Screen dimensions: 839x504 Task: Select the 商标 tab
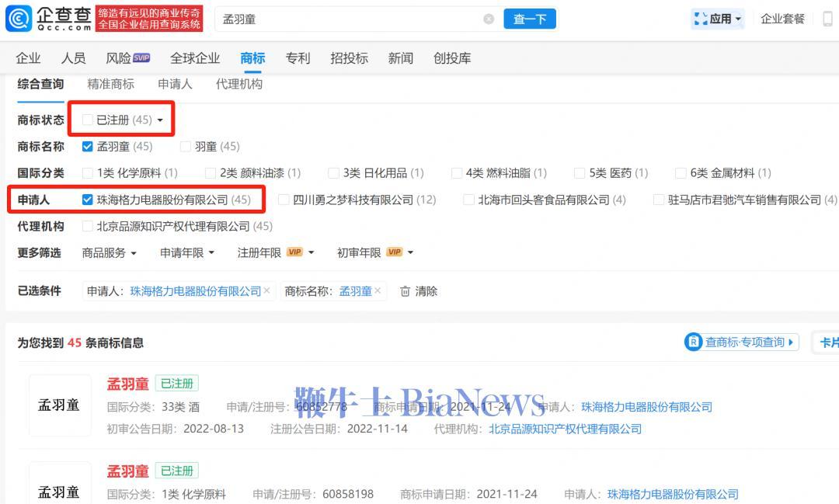(252, 57)
